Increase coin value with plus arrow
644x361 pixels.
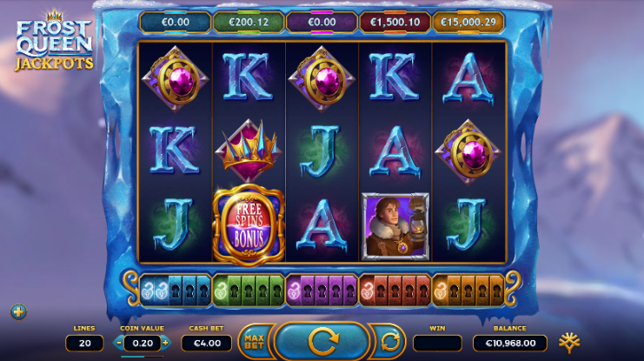coord(165,343)
